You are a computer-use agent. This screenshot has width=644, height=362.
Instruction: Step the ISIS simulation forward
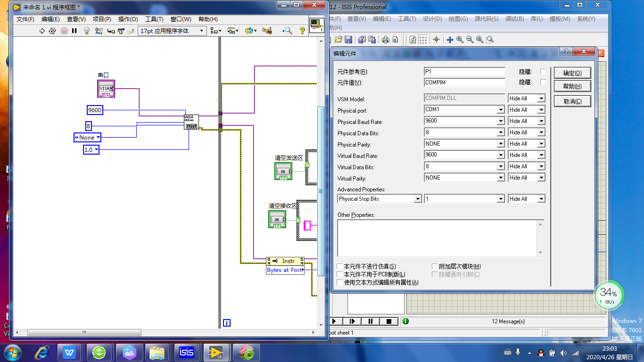352,321
